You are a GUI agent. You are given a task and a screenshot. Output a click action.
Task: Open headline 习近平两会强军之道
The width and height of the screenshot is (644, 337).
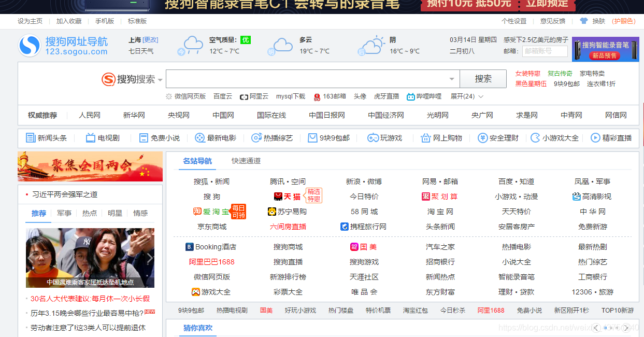point(65,194)
